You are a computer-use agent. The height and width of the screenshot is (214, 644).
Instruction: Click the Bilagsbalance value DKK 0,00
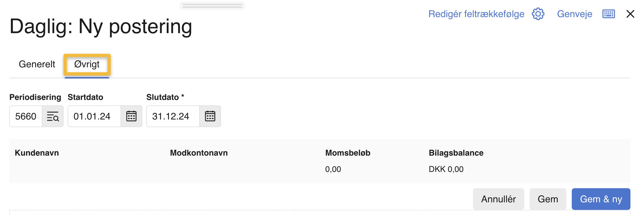(x=446, y=169)
